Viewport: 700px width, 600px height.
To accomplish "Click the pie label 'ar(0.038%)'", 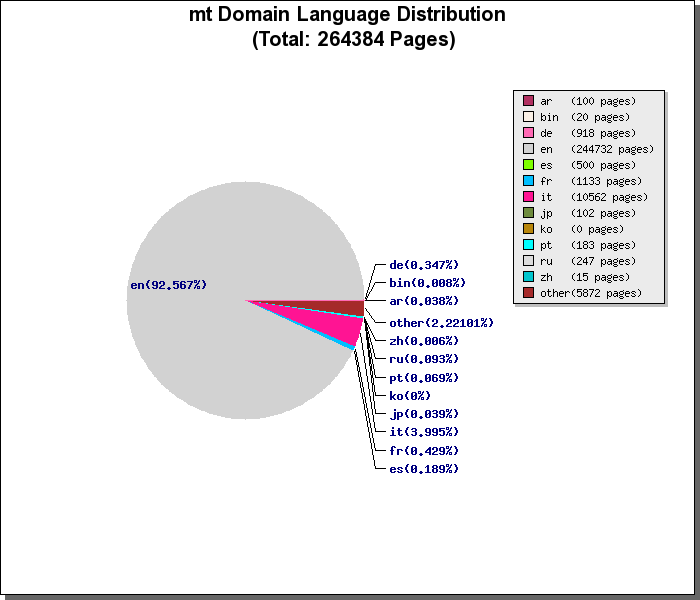I will tap(424, 301).
